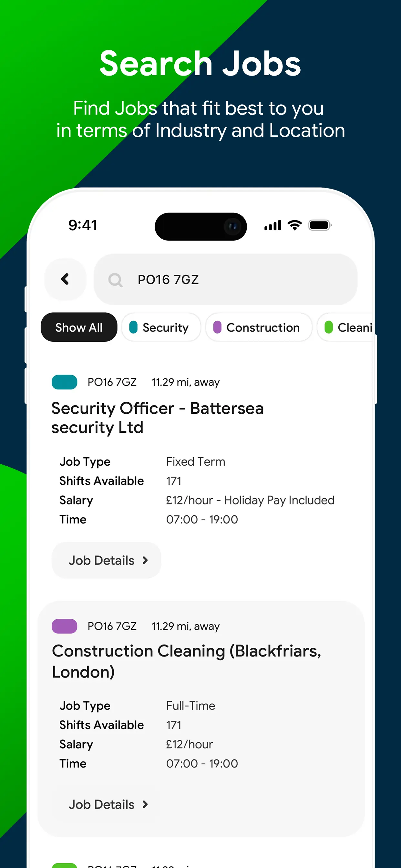This screenshot has width=401, height=868.
Task: Tap the back arrow icon
Action: 65,279
